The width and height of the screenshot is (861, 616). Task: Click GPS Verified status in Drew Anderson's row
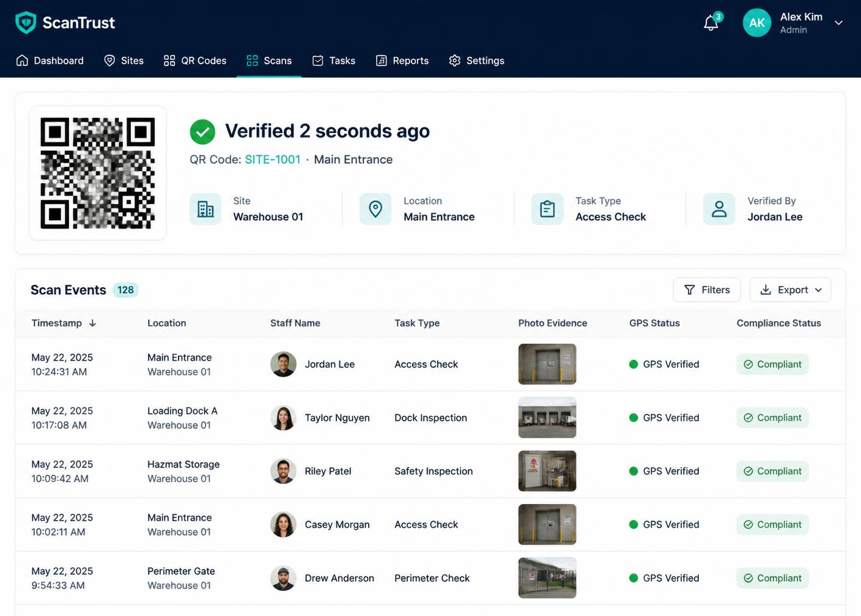664,578
